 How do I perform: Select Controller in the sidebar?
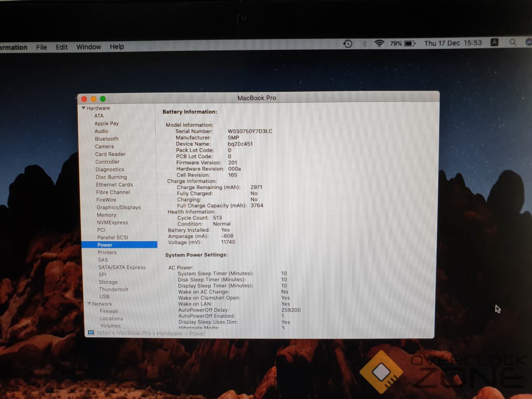[x=107, y=162]
